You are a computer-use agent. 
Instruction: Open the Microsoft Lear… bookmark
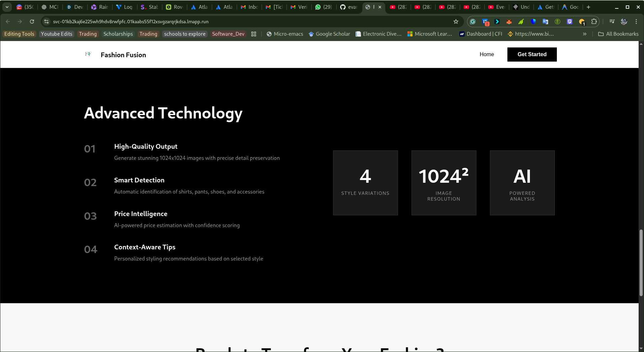pyautogui.click(x=430, y=34)
